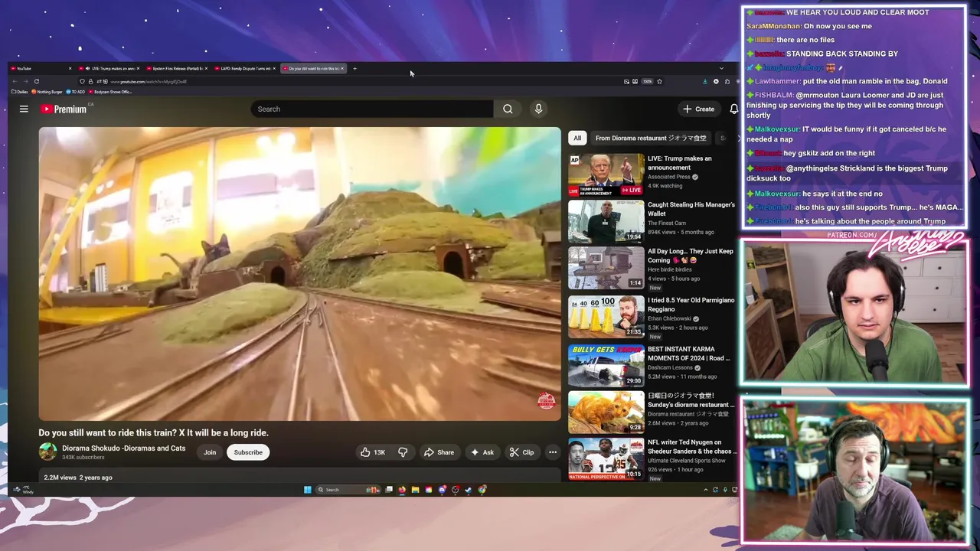Open the notifications bell
Viewport: 980px width, 551px height.
(x=733, y=109)
